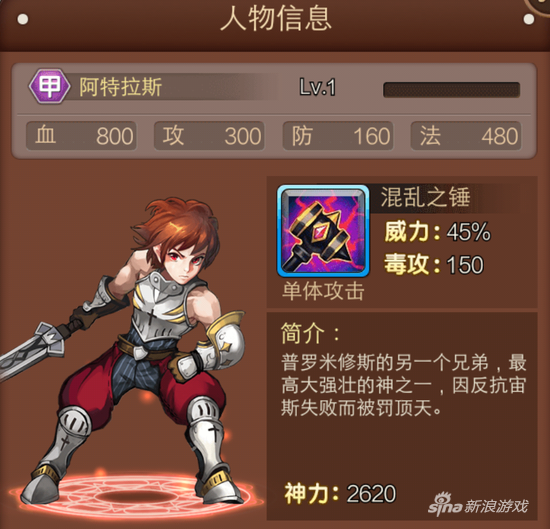Tap the 防 160 stat box
550x529 pixels.
point(338,136)
